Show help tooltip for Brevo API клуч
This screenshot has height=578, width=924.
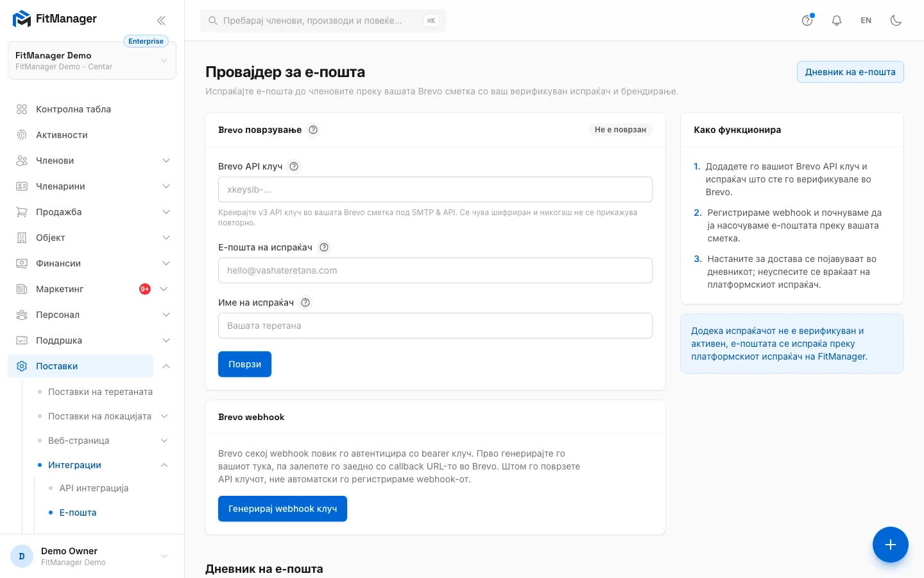click(294, 166)
